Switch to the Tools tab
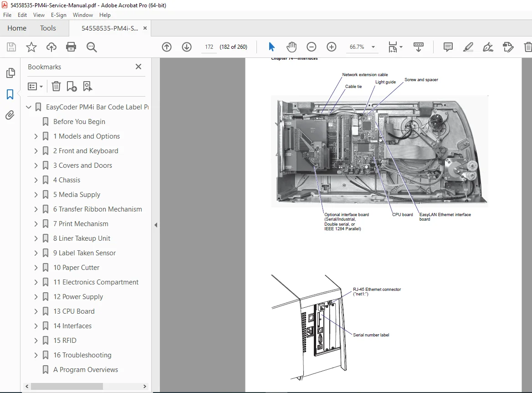The image size is (532, 393). point(48,28)
